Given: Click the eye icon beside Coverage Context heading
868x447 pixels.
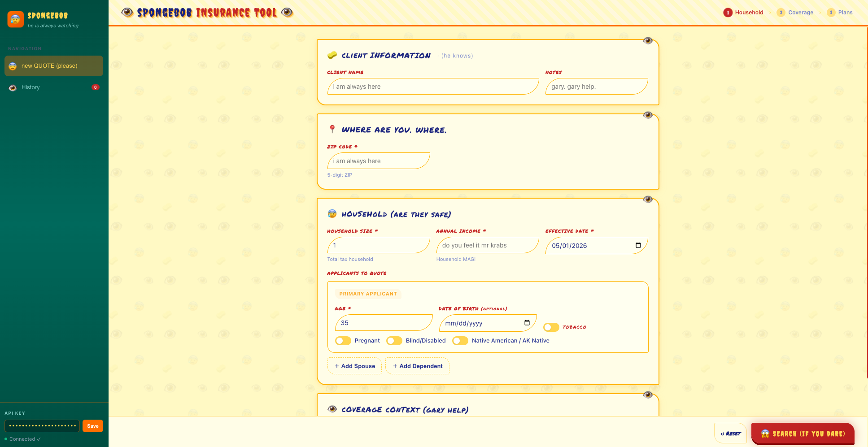Looking at the screenshot, I should pos(332,409).
